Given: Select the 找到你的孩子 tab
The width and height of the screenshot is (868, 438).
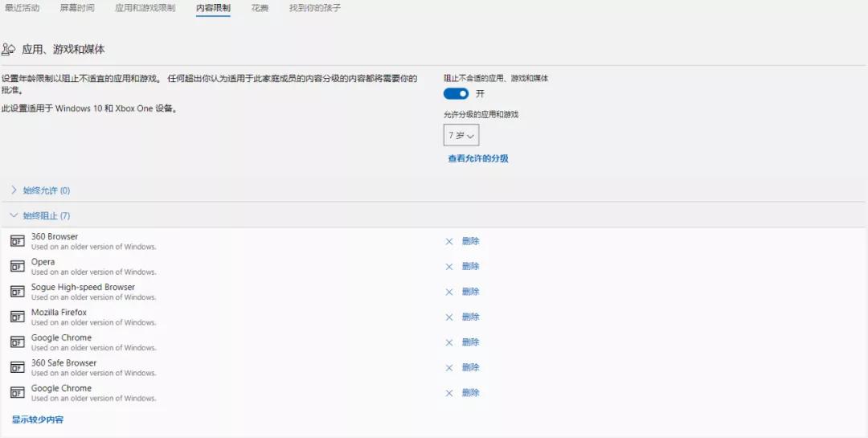Looking at the screenshot, I should tap(315, 8).
